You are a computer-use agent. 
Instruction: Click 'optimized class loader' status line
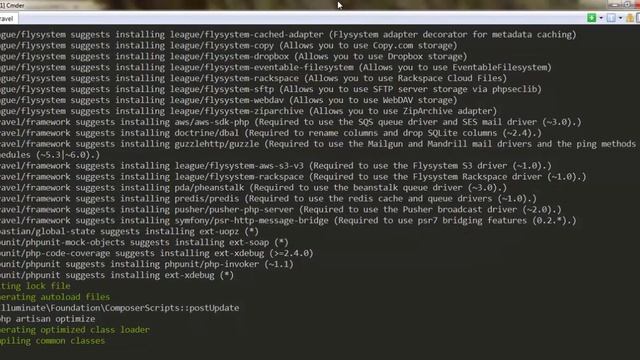[x=75, y=330]
